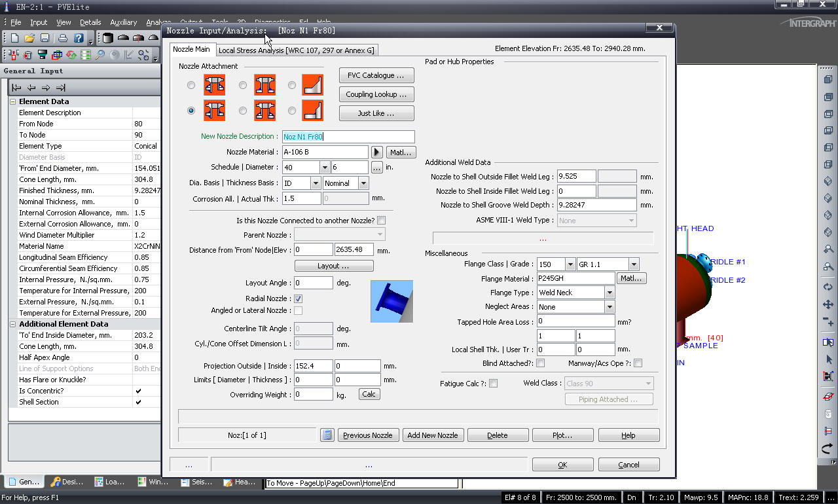
Task: Enable the Blind Attached checkbox
Action: point(541,363)
